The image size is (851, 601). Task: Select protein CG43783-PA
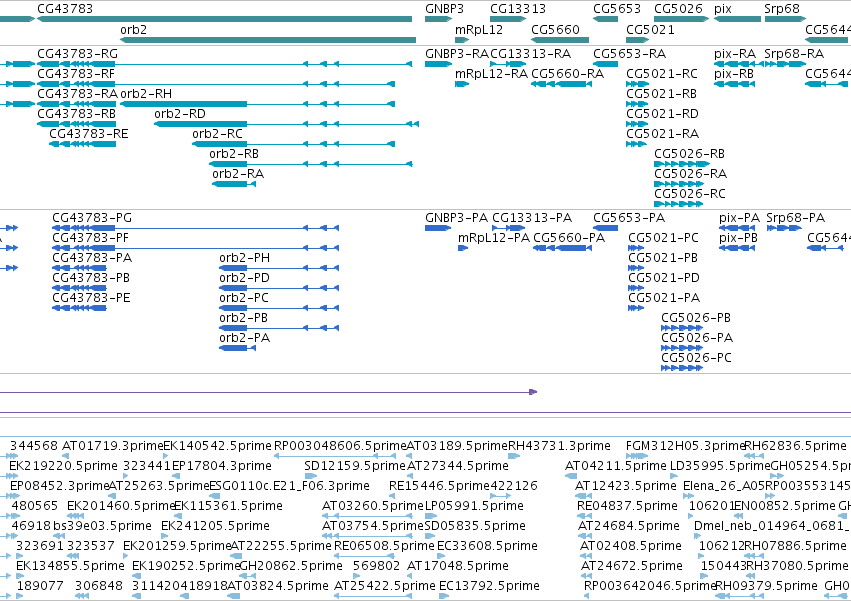tap(92, 258)
